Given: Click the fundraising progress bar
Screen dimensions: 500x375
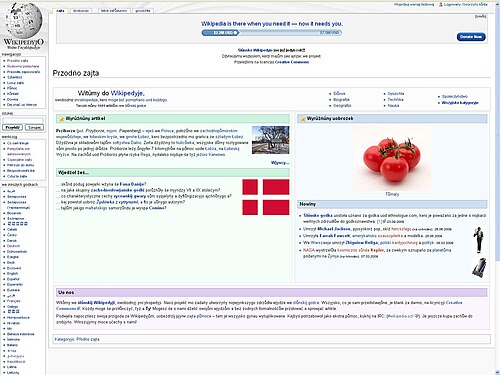Looking at the screenshot, I should pyautogui.click(x=272, y=33).
